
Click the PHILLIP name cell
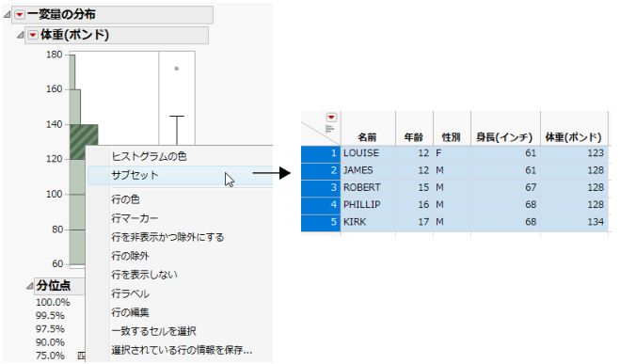pos(368,205)
